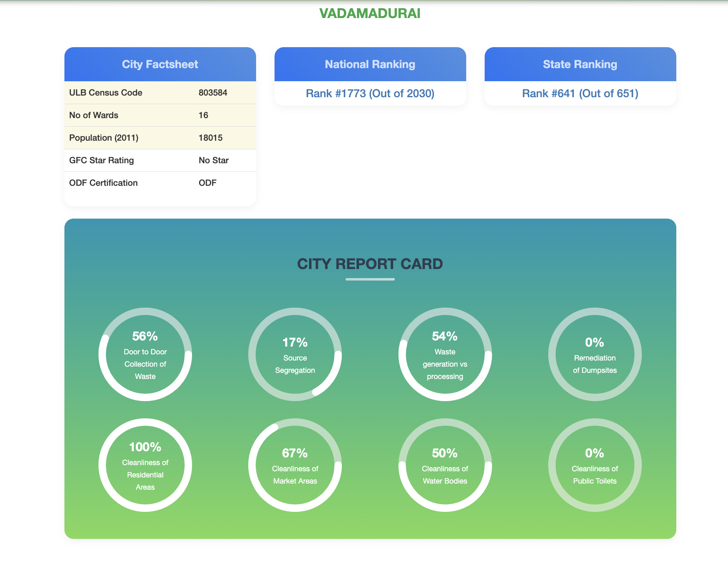Click the Population (2011) row

pyautogui.click(x=160, y=138)
